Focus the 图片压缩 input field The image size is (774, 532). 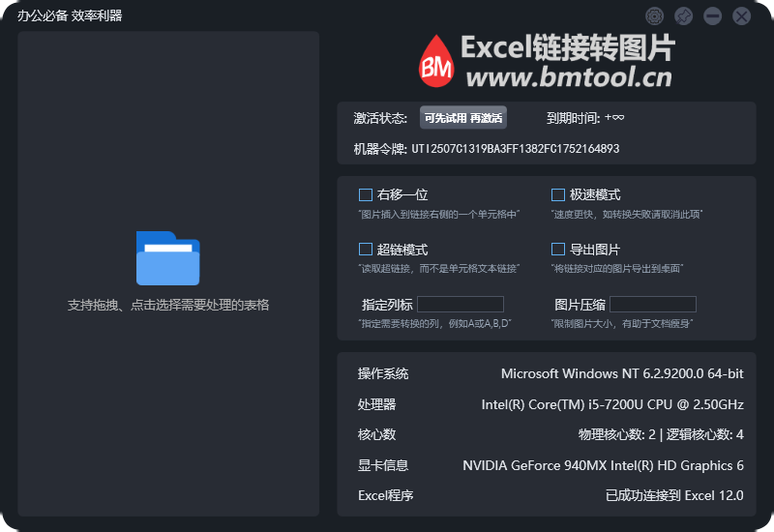(x=652, y=305)
